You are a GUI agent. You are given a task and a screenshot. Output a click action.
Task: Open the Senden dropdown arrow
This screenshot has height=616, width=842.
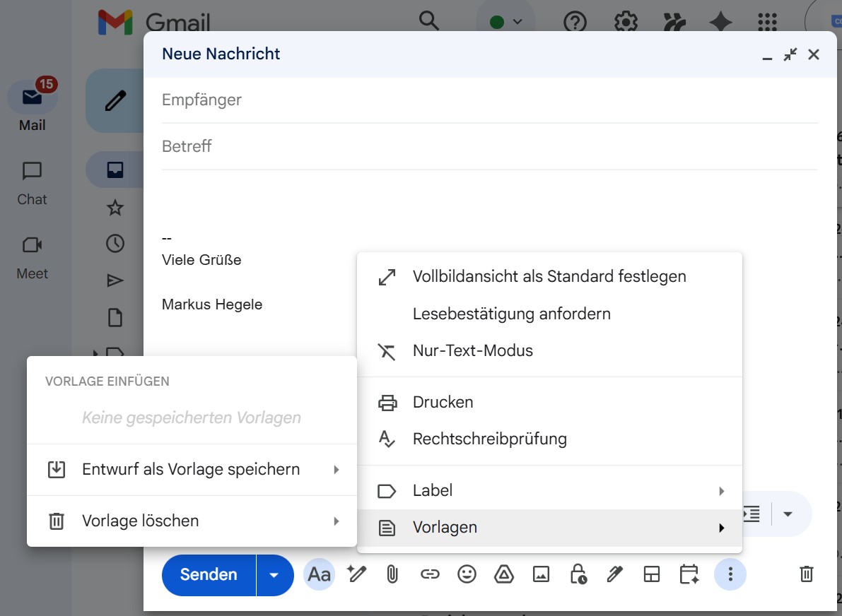tap(274, 574)
